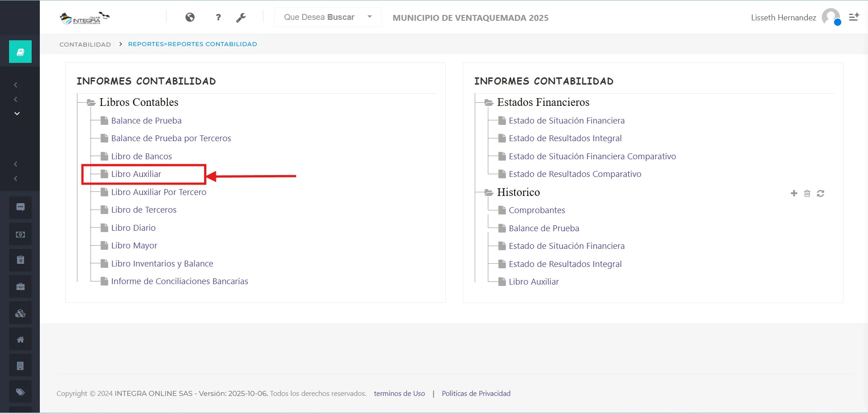Screen dimensions: 868x414
Task: Open the briefcase icon in left sidebar
Action: coord(20,286)
